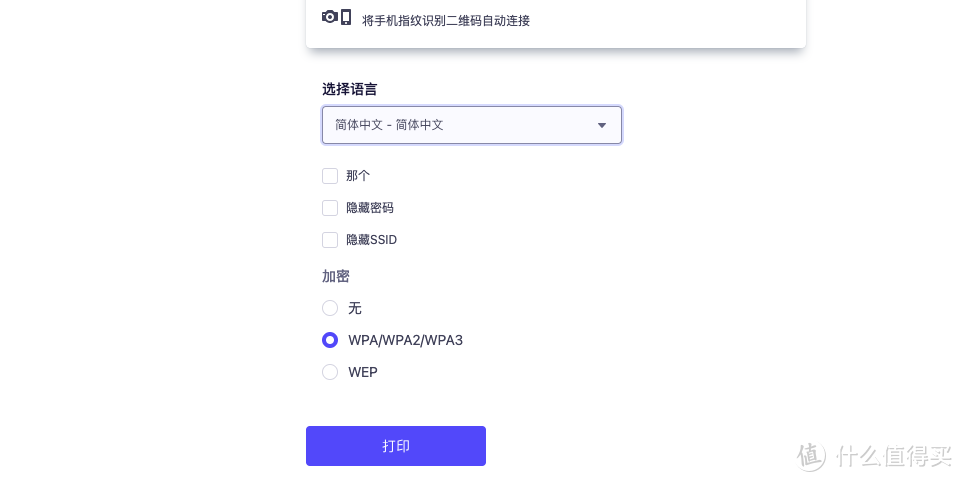Click the WPA/WPA2/WPA3 label text
The image size is (963, 482).
pyautogui.click(x=405, y=340)
